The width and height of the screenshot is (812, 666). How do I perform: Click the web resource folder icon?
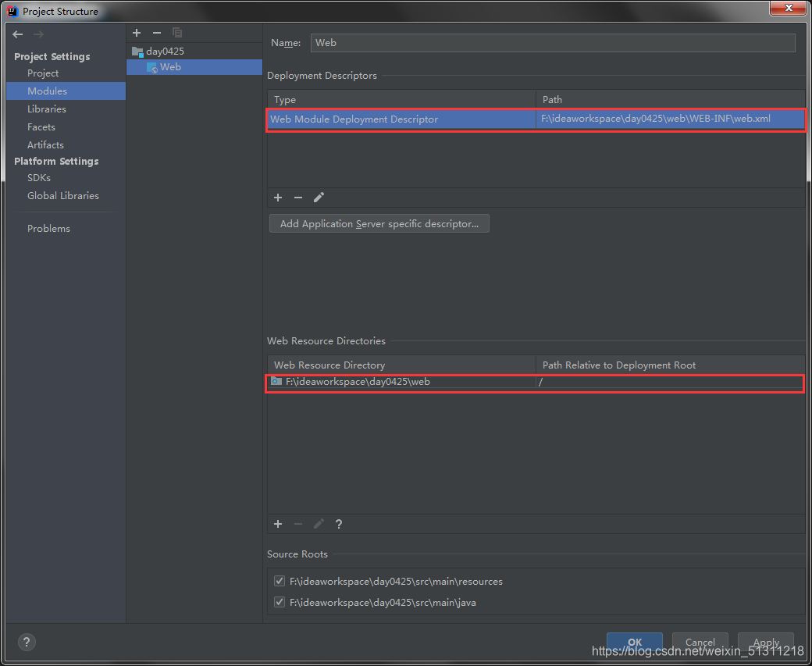tap(276, 382)
